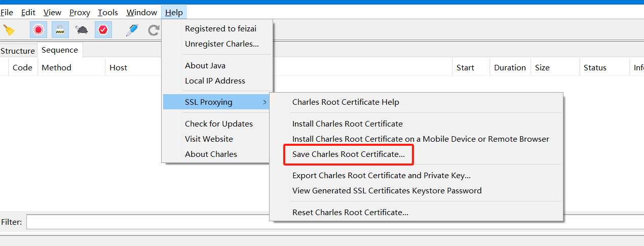Open the View menu

[52, 13]
